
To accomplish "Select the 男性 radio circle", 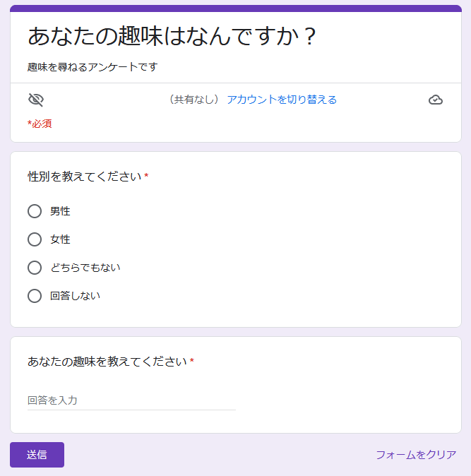I will pyautogui.click(x=35, y=211).
